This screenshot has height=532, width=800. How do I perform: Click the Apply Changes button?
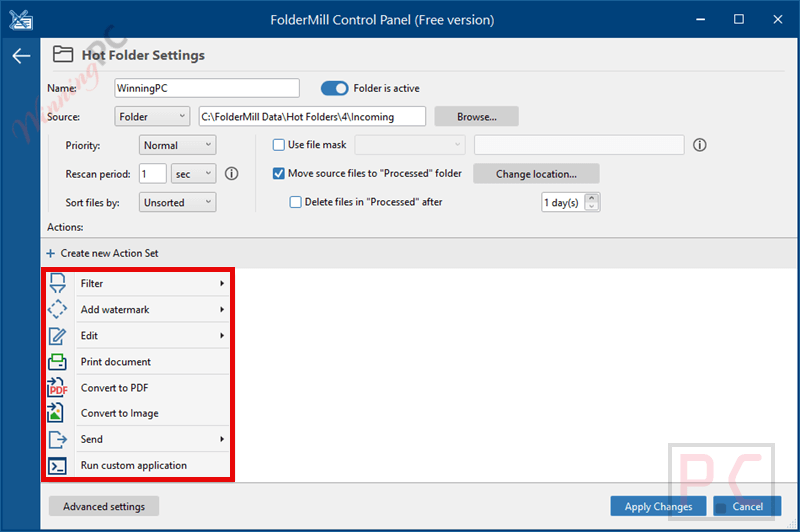[x=658, y=506]
